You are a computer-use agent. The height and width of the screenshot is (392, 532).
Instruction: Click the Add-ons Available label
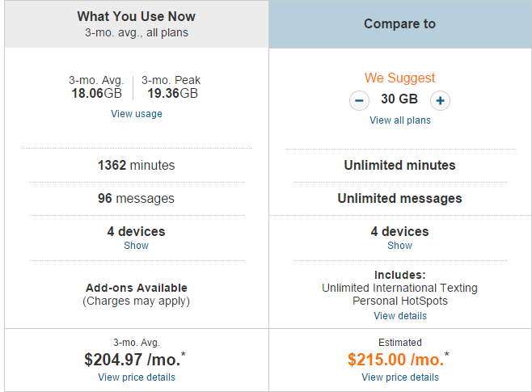click(137, 288)
